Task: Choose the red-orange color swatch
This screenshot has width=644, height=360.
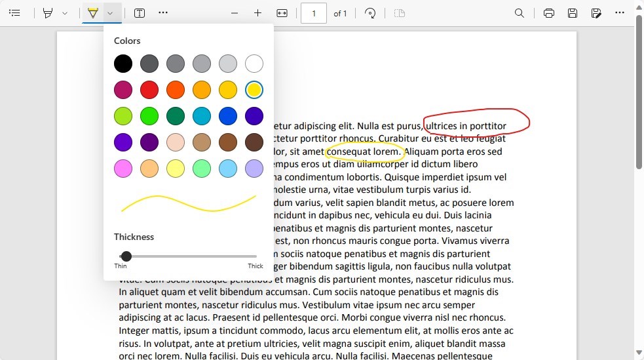Action: coord(176,90)
